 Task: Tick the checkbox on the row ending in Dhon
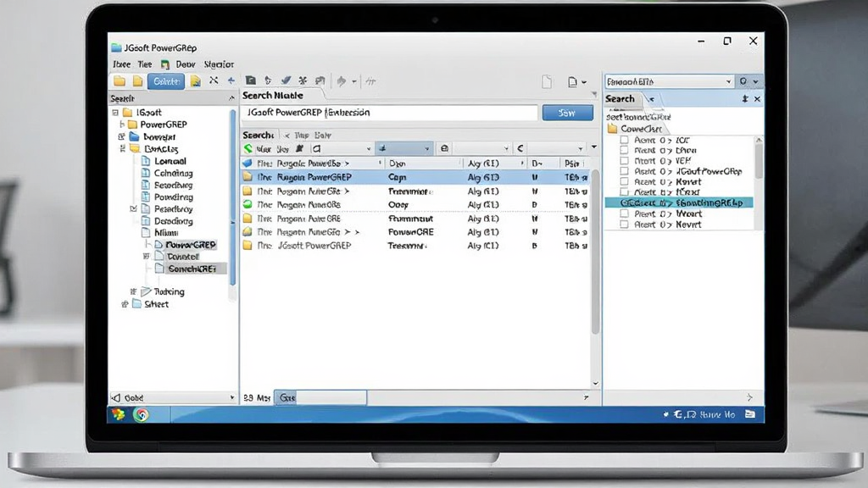[x=624, y=150]
